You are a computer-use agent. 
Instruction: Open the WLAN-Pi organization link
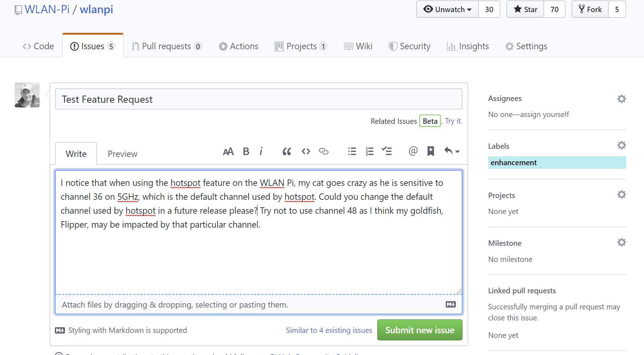(47, 9)
